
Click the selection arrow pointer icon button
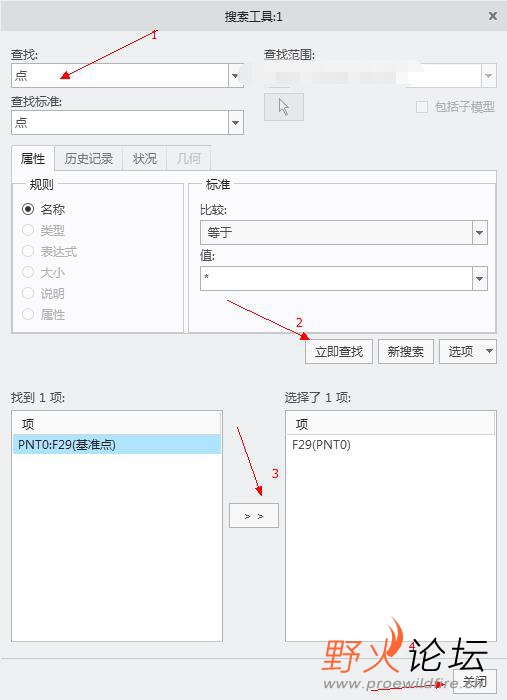click(x=284, y=107)
